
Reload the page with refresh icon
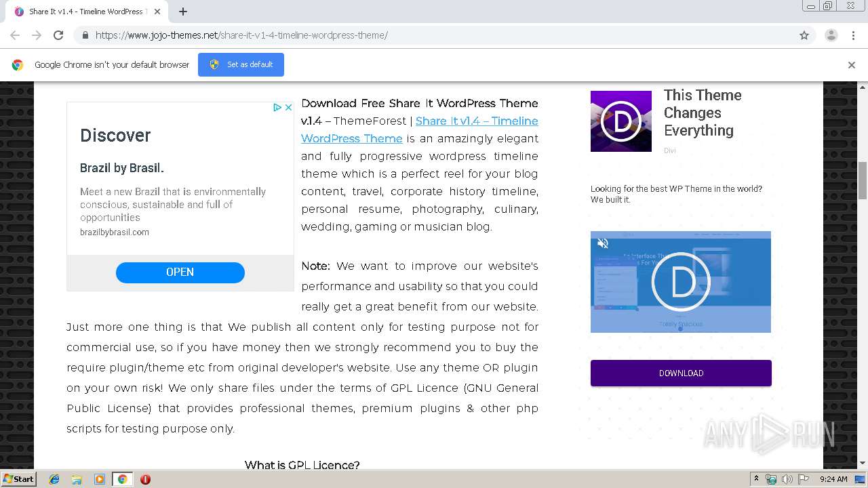point(58,35)
